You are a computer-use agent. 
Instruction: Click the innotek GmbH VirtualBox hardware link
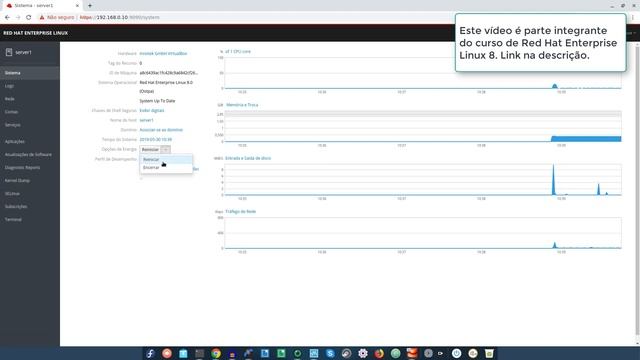(163, 53)
